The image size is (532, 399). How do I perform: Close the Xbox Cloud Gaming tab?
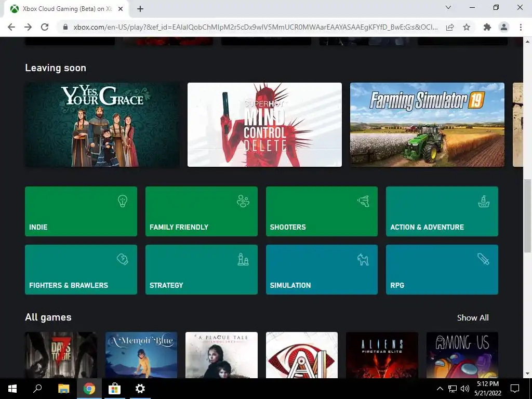[121, 9]
